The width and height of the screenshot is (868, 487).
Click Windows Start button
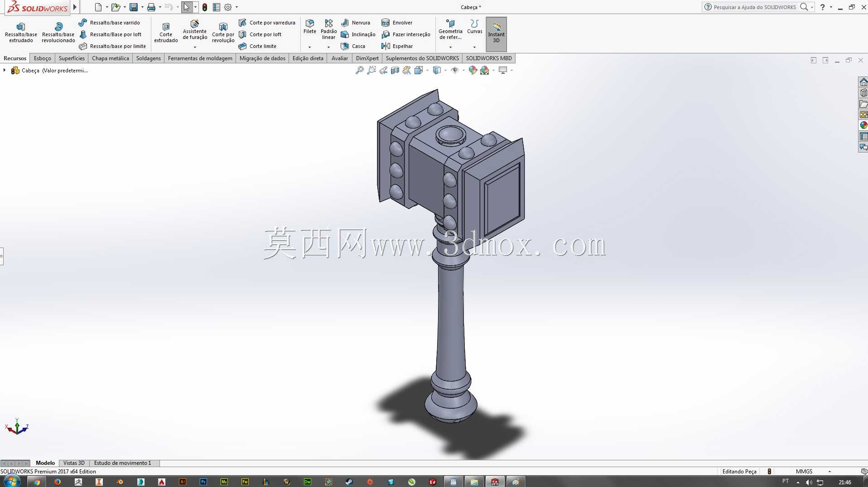[x=11, y=481]
